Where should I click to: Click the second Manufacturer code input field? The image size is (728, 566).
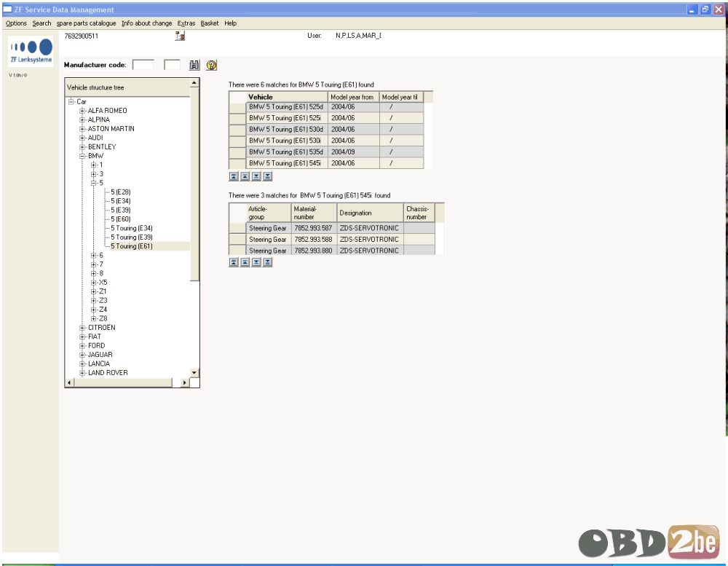172,65
